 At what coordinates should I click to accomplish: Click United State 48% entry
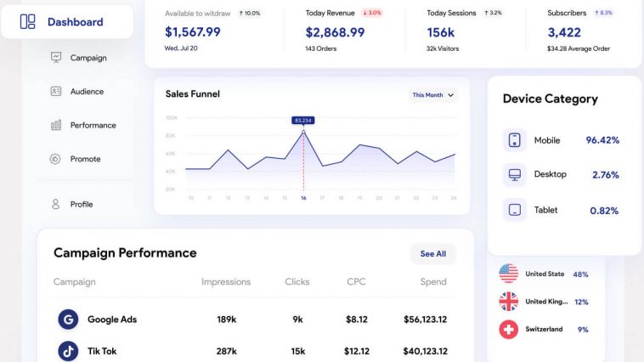[x=544, y=274]
